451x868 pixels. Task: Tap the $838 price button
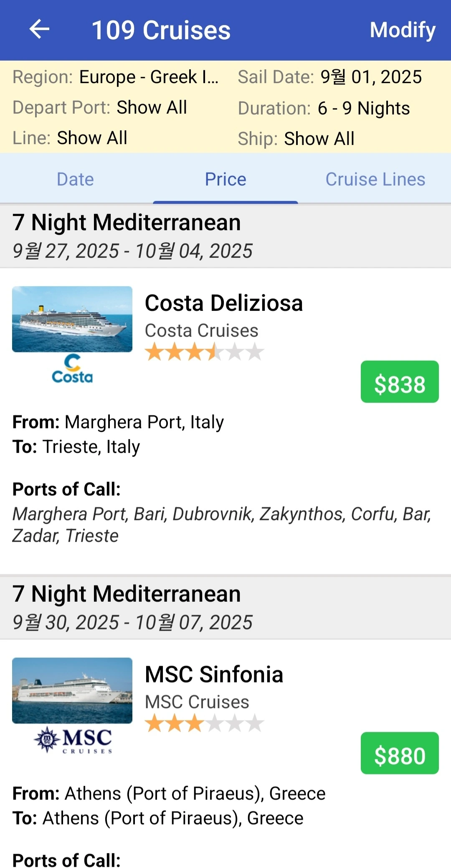tap(400, 382)
